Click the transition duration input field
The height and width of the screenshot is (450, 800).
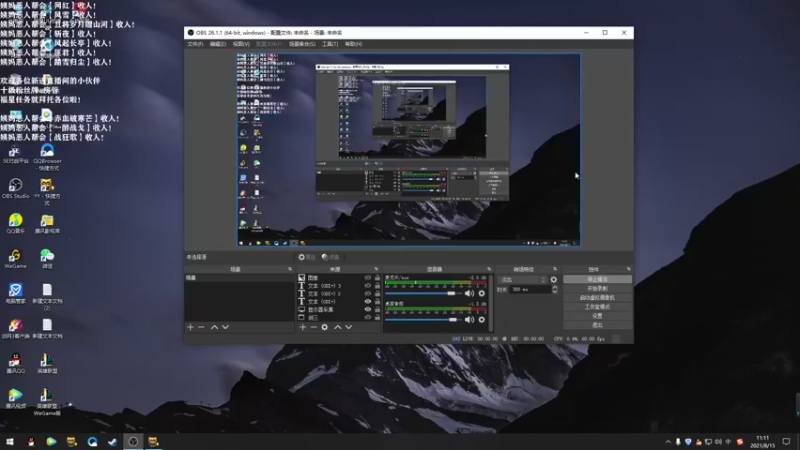tap(530, 289)
